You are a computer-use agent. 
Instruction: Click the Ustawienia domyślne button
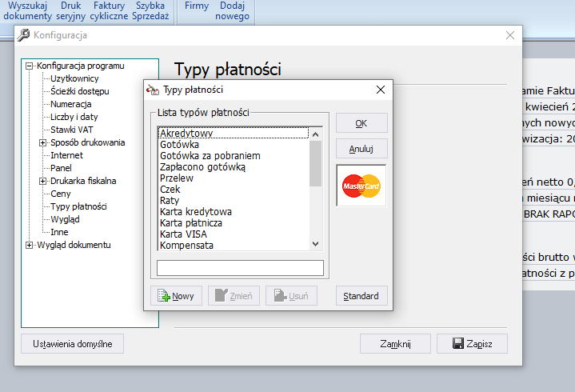tap(72, 343)
